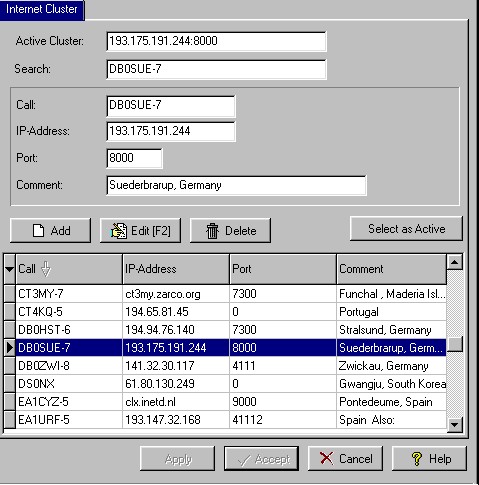Sort by the IP-Address column header
Image resolution: width=479 pixels, height=485 pixels.
(176, 269)
